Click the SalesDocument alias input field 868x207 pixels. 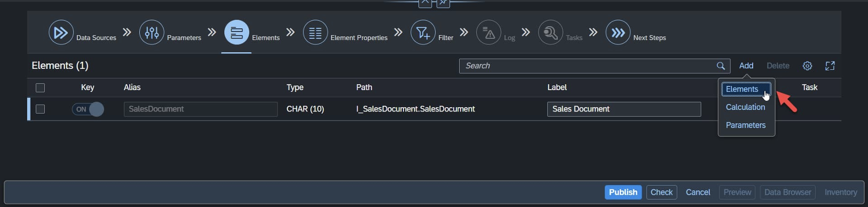pyautogui.click(x=201, y=109)
